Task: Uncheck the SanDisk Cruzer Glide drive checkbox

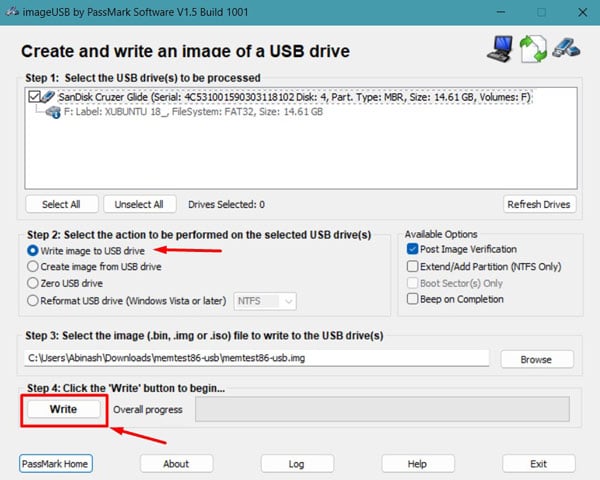Action: coord(34,96)
